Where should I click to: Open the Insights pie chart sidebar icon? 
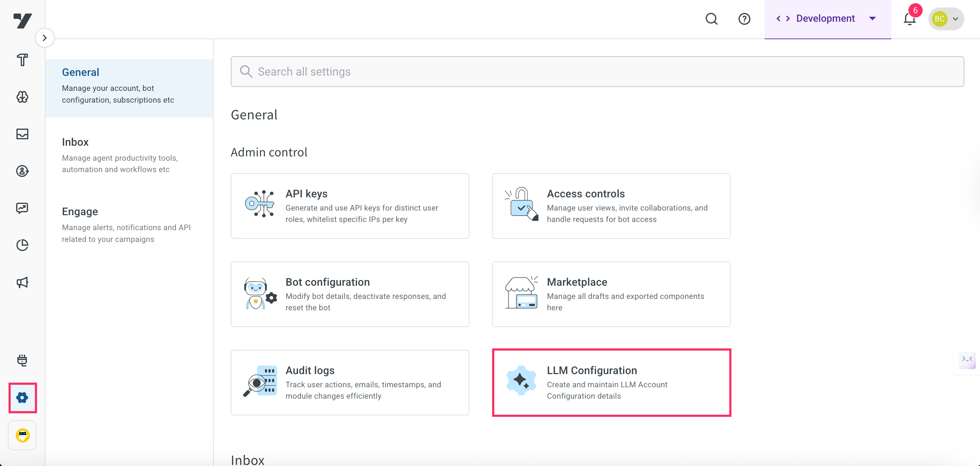click(22, 245)
